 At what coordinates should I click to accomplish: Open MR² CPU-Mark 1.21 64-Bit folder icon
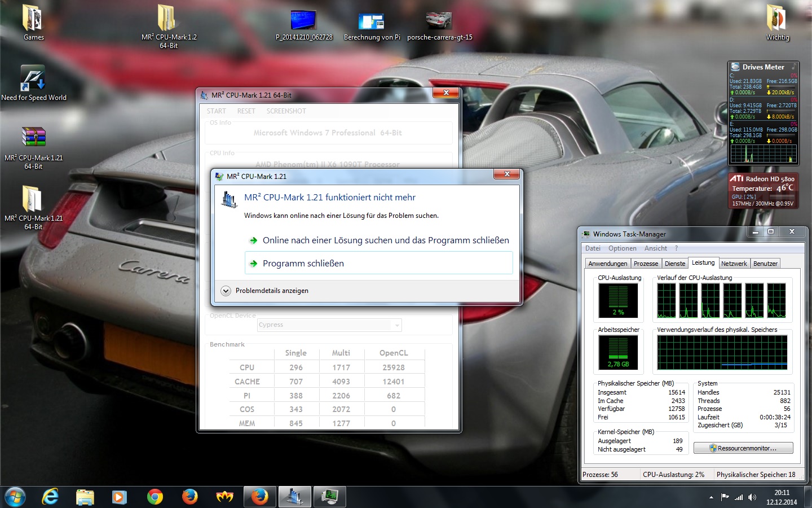click(x=33, y=208)
